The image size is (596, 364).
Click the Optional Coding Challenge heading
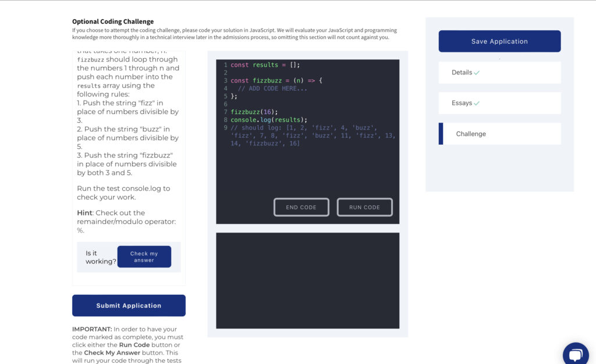pos(113,22)
